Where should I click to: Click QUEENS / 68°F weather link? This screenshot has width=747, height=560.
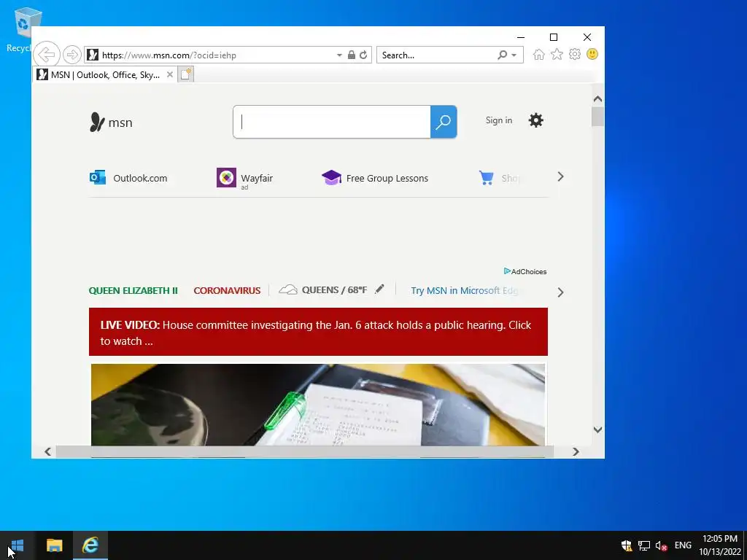point(334,290)
